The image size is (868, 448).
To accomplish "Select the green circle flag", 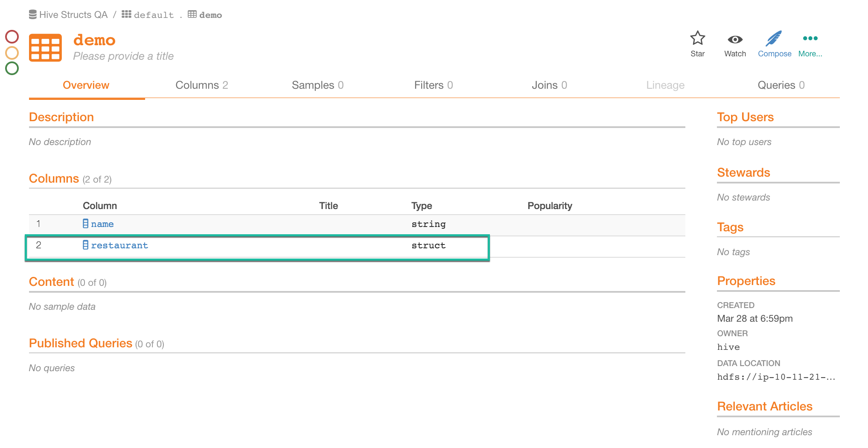I will 12,68.
